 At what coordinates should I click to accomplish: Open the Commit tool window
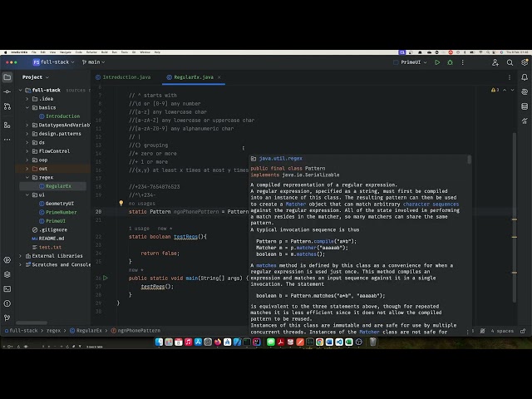(7, 92)
